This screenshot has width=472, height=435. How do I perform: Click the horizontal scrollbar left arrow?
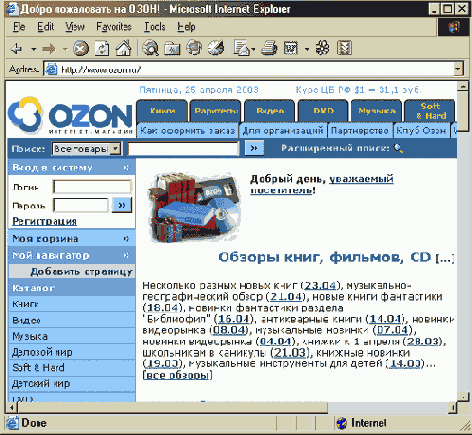12,408
